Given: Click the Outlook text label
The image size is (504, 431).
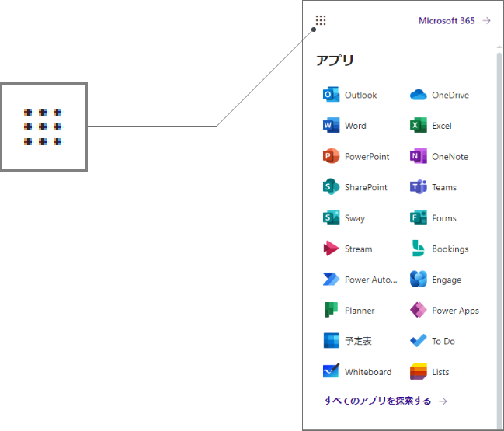Looking at the screenshot, I should [x=360, y=95].
